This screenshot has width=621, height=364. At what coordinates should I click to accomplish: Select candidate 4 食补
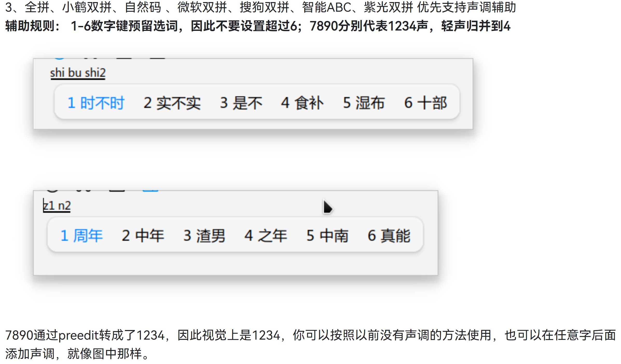pyautogui.click(x=302, y=103)
